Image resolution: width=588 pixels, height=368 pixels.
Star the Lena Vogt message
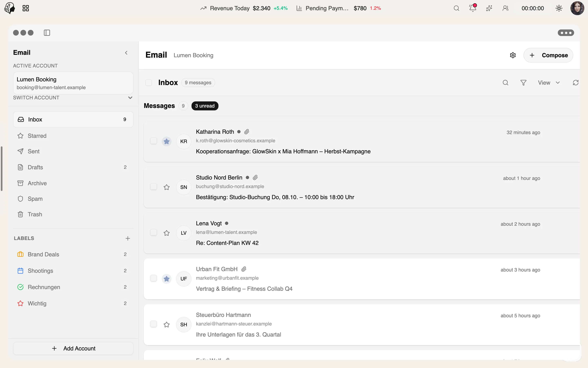click(x=166, y=233)
